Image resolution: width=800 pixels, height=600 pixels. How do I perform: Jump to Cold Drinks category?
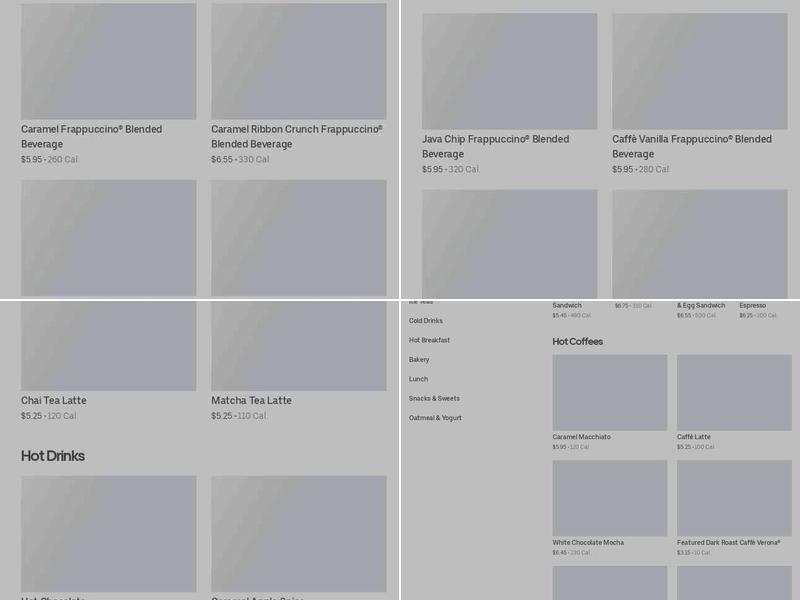point(426,321)
